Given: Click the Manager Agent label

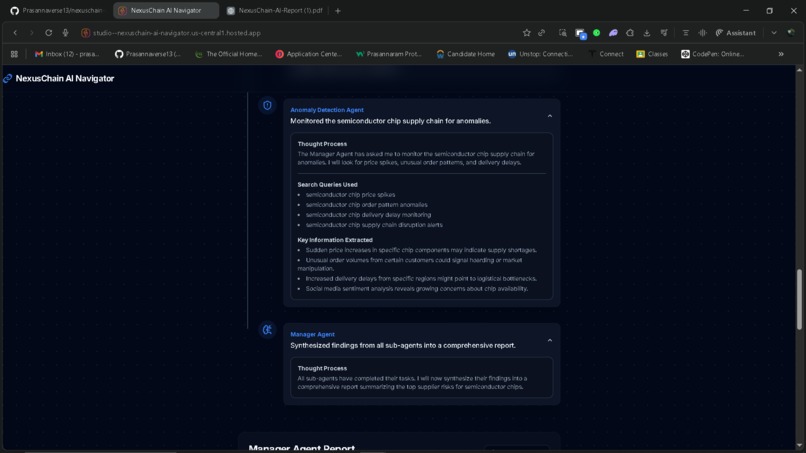Looking at the screenshot, I should (x=312, y=334).
